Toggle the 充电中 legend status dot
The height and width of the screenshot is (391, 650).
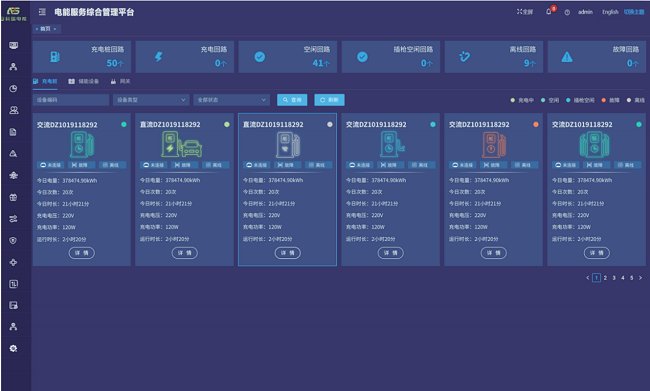(x=513, y=100)
